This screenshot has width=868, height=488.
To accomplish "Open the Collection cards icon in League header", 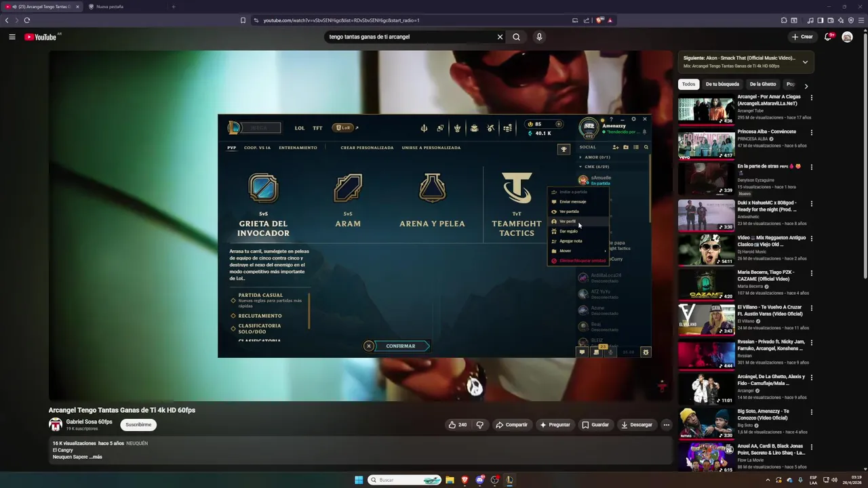I will (440, 128).
